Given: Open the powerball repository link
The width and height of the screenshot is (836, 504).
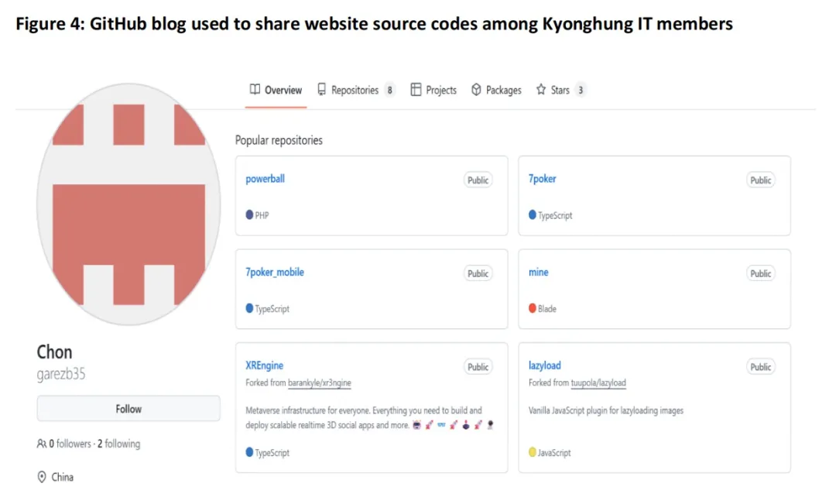Looking at the screenshot, I should [265, 179].
